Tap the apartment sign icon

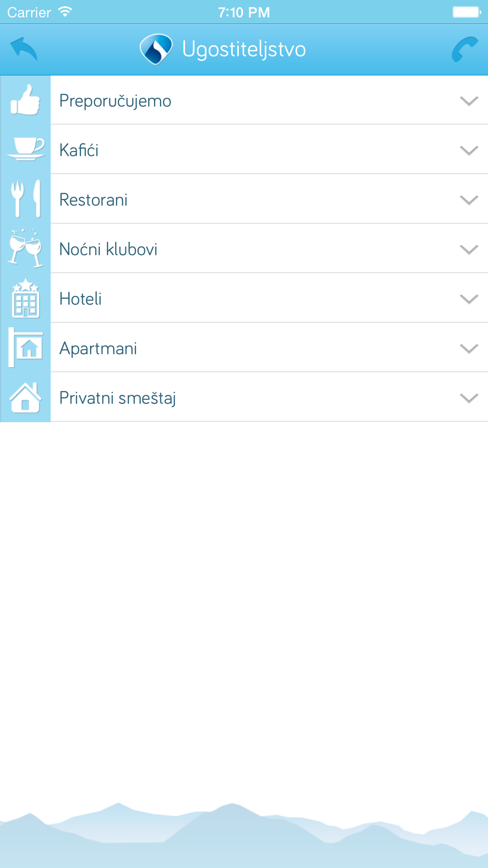coord(26,348)
